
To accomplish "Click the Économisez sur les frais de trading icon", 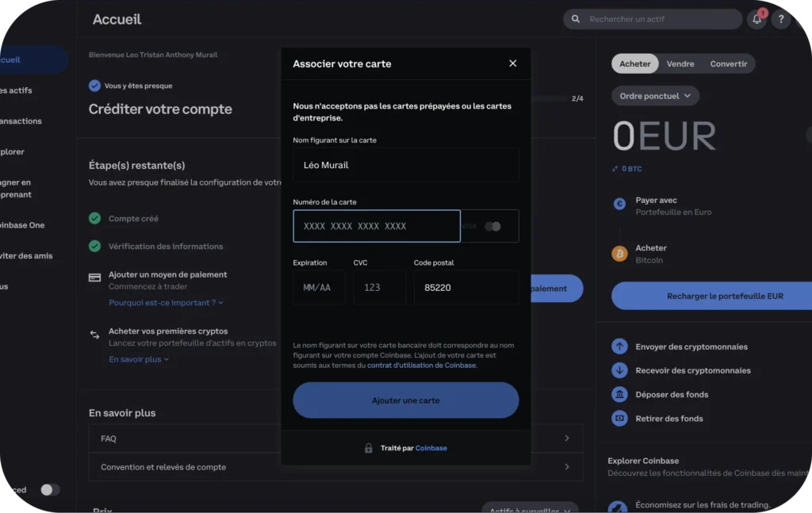I will click(618, 507).
